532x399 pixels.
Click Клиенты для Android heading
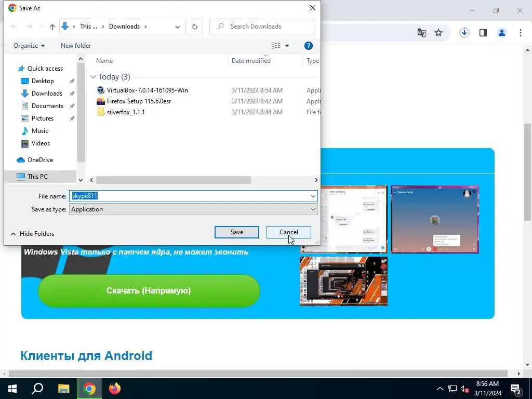[x=86, y=355]
